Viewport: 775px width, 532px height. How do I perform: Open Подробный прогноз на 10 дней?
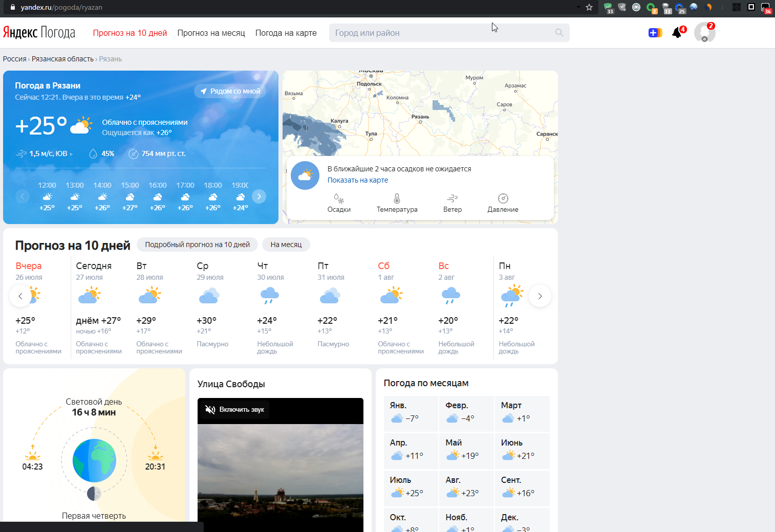tap(197, 245)
